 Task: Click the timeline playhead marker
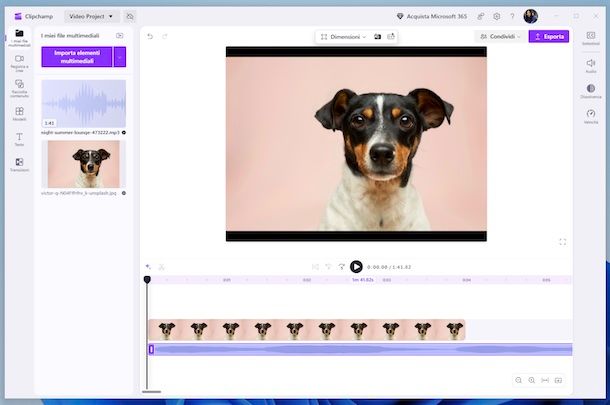[147, 279]
